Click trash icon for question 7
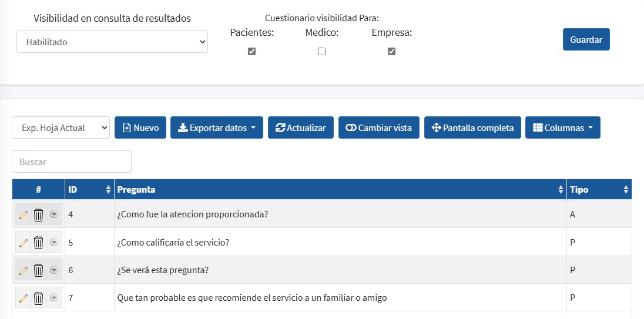 [38, 298]
